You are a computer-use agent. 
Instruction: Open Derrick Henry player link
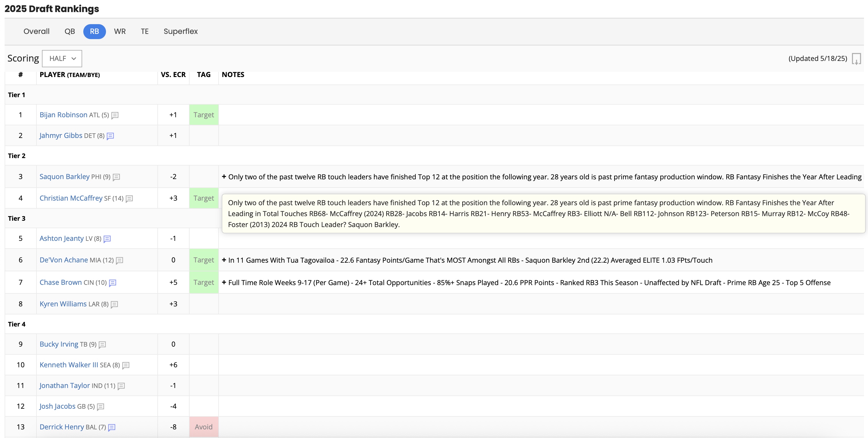click(62, 427)
